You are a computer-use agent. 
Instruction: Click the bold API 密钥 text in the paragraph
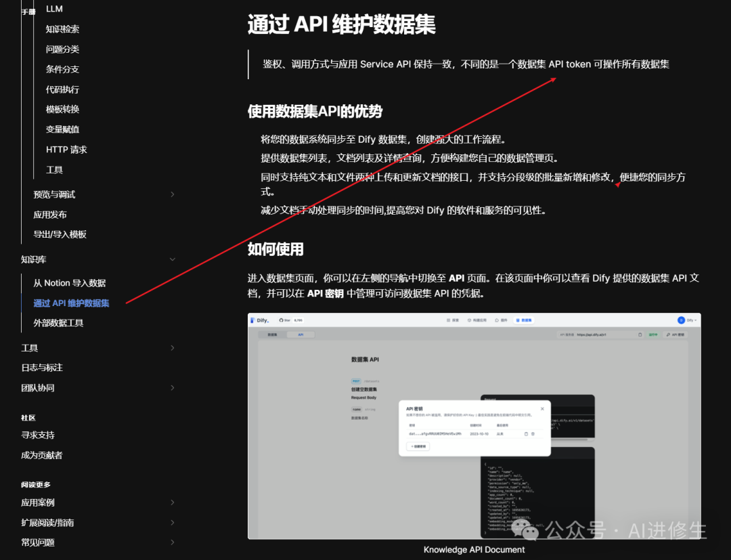(x=326, y=293)
